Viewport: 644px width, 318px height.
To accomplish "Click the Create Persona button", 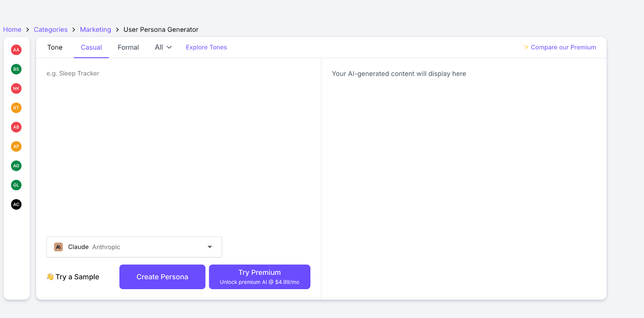I will tap(162, 277).
